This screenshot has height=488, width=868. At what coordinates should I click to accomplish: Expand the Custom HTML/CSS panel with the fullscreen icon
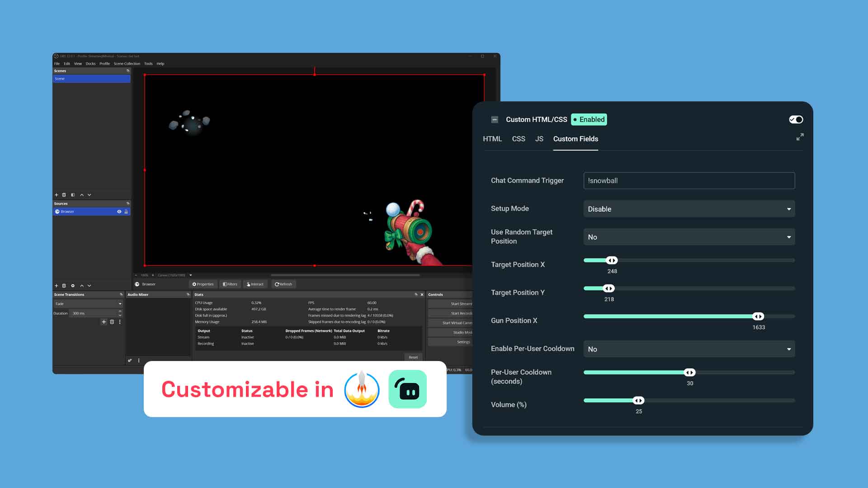(800, 137)
